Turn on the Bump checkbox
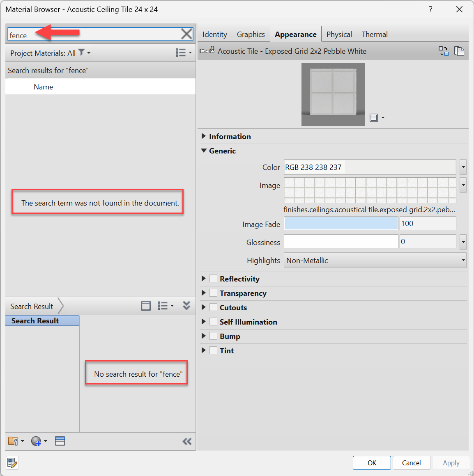The image size is (474, 476). 213,336
